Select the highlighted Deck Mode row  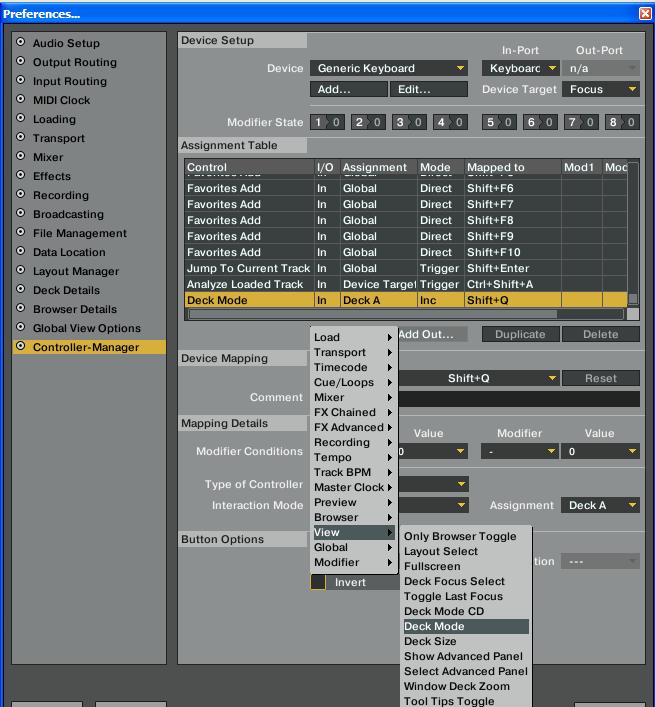406,300
